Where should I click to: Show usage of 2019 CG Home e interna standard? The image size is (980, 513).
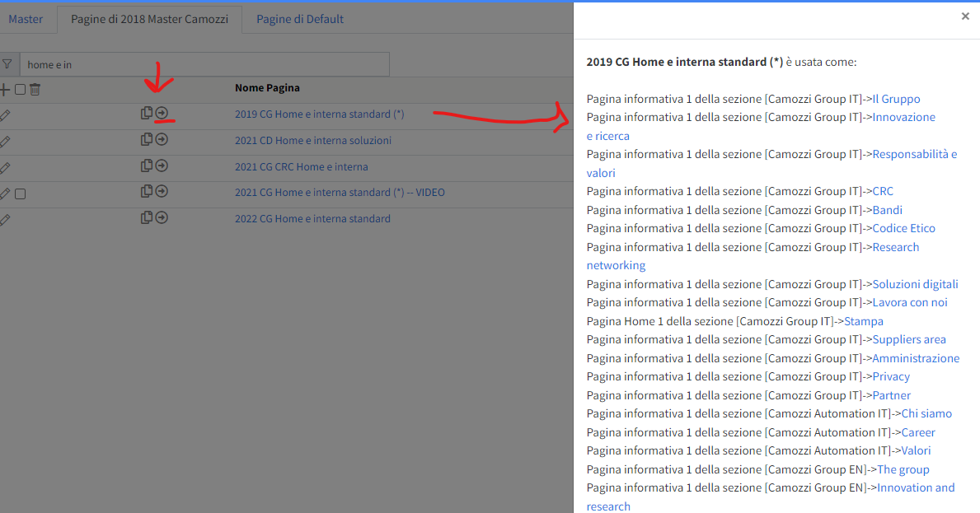[x=162, y=113]
